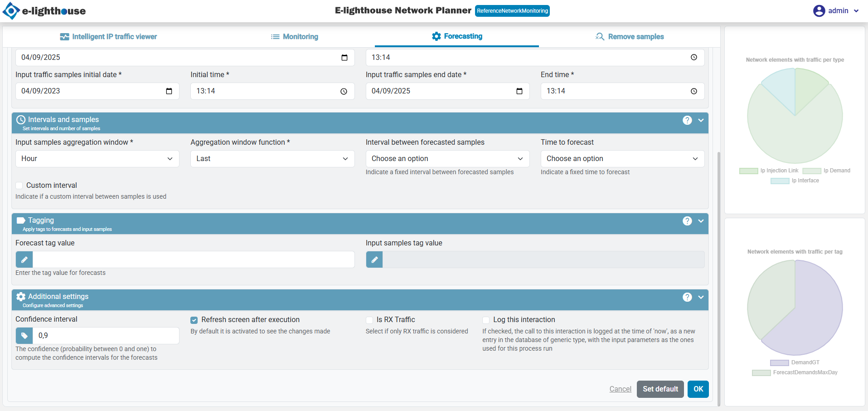
Task: Open clock picker for End time field
Action: pyautogui.click(x=693, y=91)
